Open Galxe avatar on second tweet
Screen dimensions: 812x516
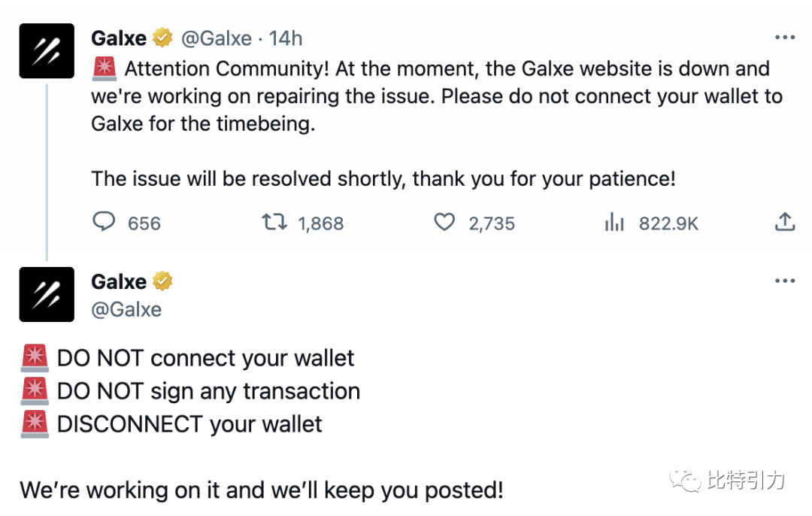pos(47,294)
